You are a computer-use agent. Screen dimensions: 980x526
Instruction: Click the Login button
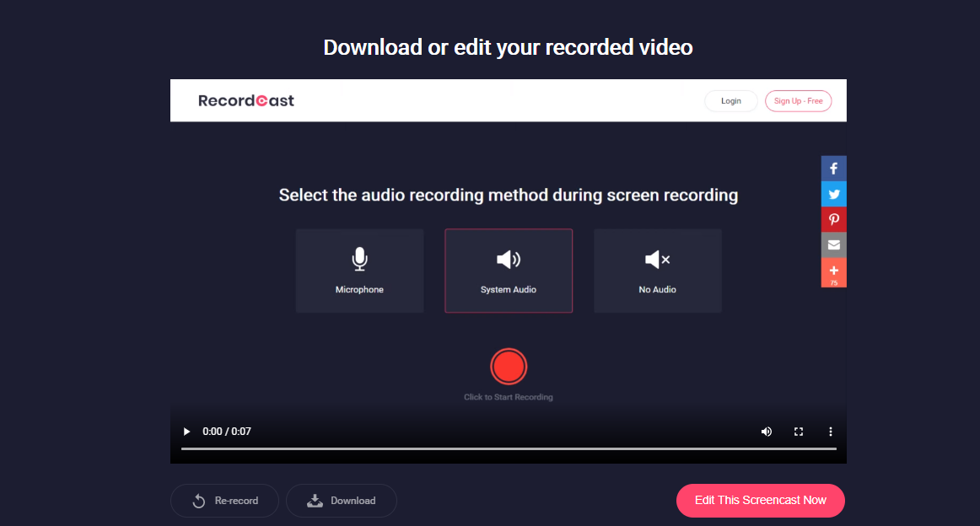(x=731, y=101)
